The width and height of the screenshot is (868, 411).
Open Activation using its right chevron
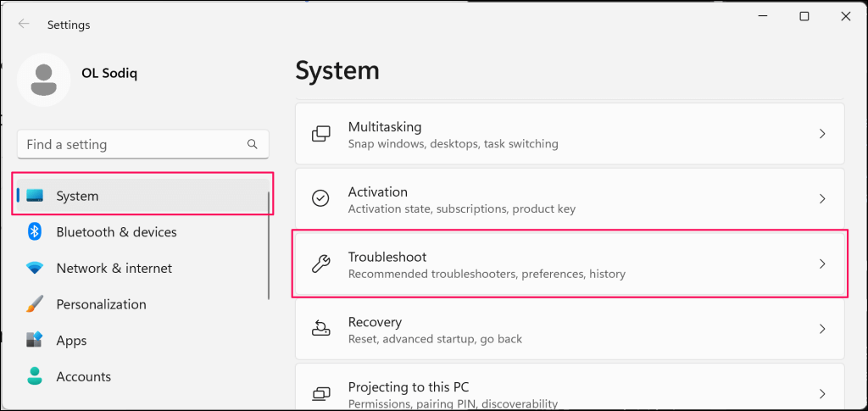click(821, 198)
